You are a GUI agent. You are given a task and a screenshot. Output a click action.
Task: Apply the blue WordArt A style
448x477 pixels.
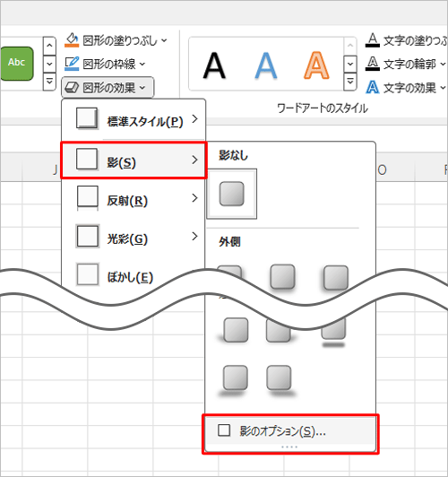point(265,65)
